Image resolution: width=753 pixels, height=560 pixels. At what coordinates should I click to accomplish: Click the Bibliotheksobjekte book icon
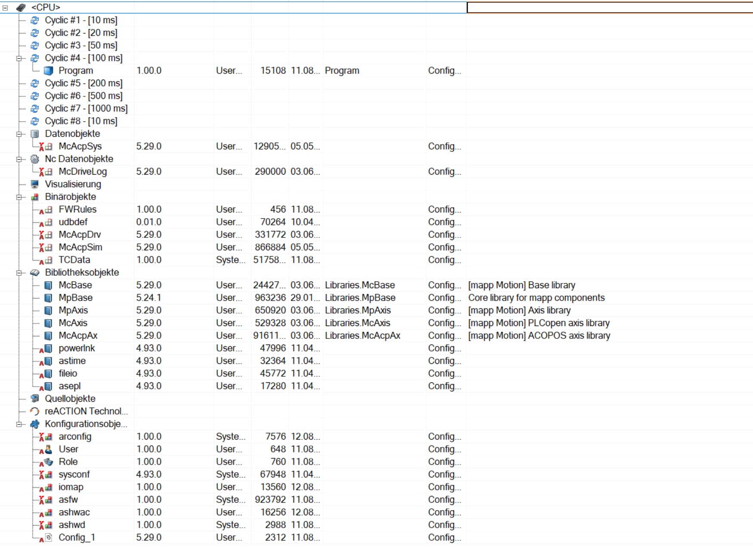pyautogui.click(x=35, y=273)
